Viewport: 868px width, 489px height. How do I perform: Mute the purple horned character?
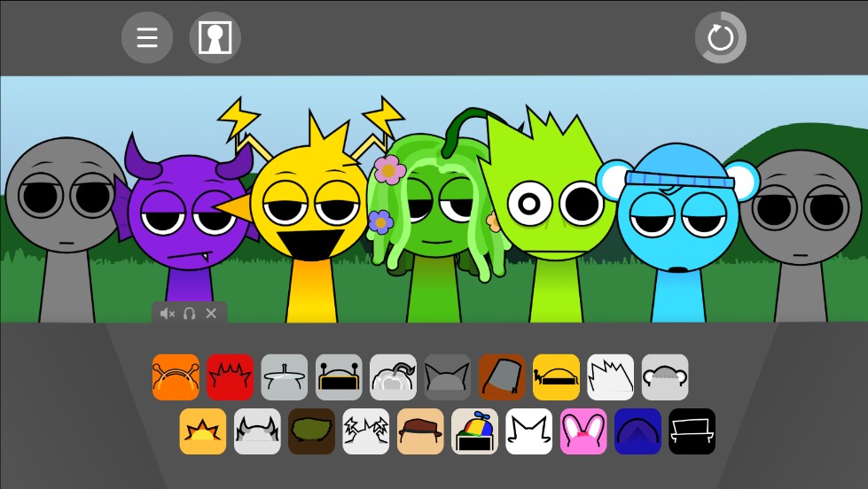tap(167, 314)
